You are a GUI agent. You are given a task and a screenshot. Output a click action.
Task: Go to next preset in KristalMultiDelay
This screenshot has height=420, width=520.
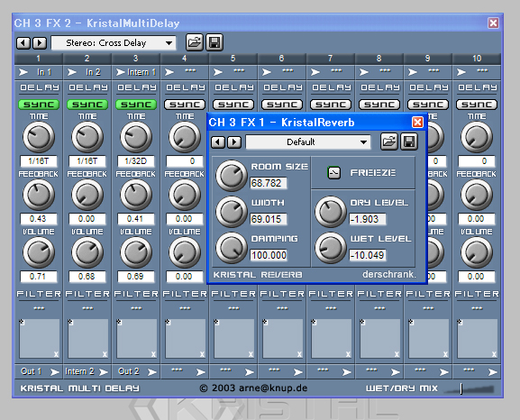[40, 42]
